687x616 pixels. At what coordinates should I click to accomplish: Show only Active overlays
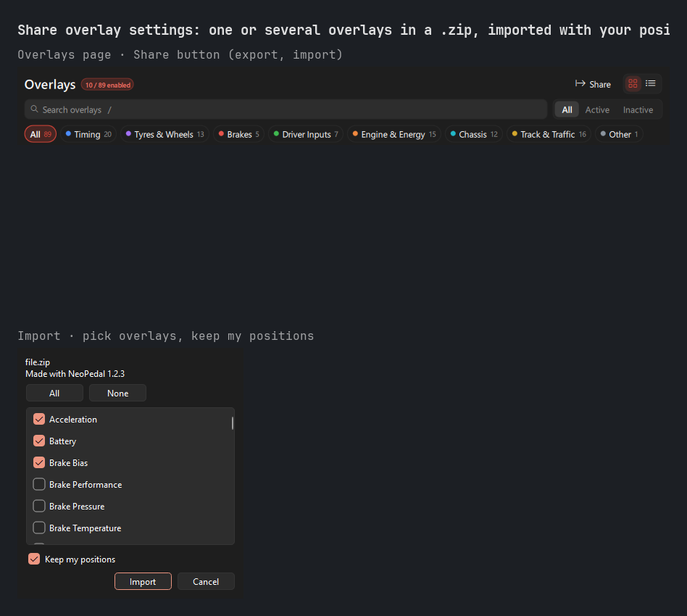coord(597,109)
